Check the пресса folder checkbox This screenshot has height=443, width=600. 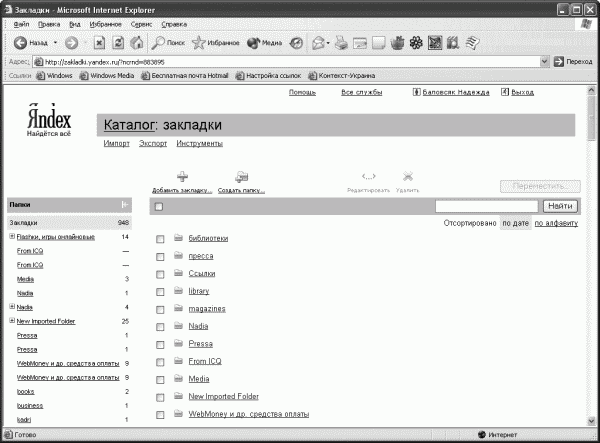pos(160,257)
